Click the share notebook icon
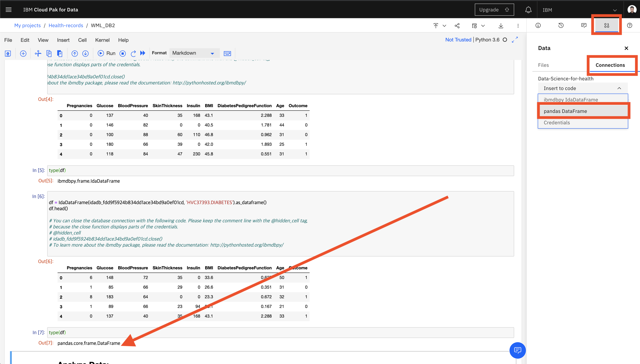 (x=457, y=26)
